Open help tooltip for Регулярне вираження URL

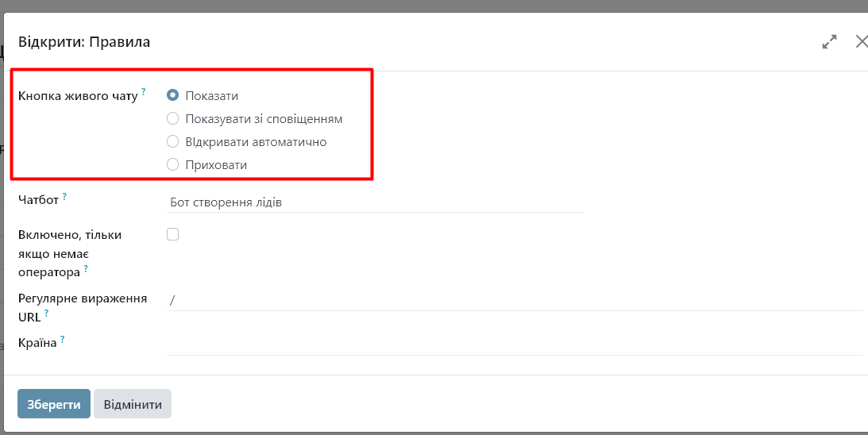47,314
